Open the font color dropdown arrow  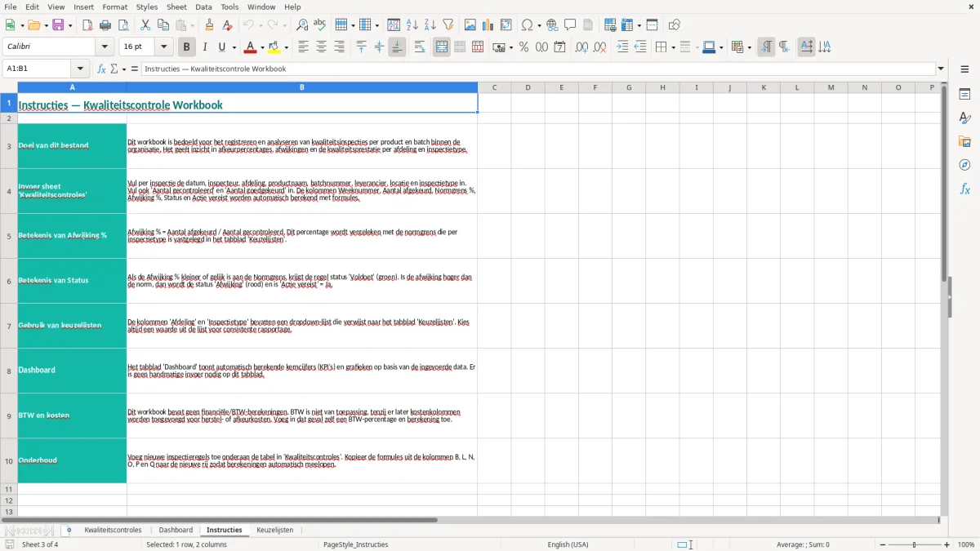262,47
